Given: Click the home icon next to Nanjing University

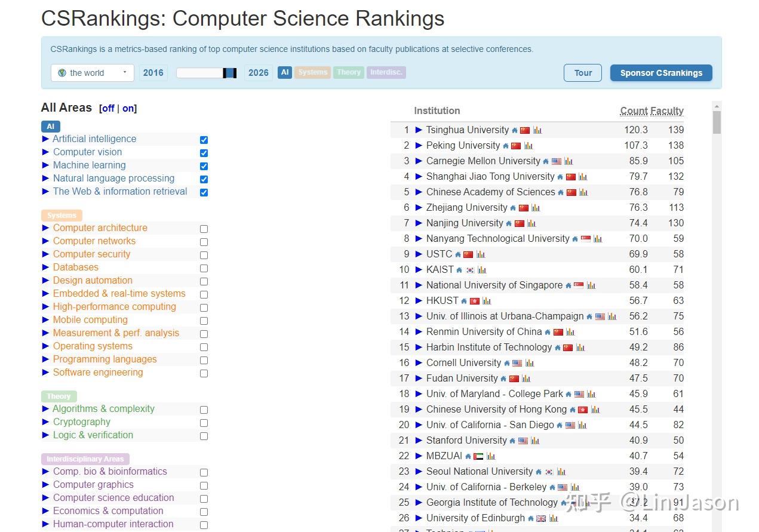Looking at the screenshot, I should (509, 223).
